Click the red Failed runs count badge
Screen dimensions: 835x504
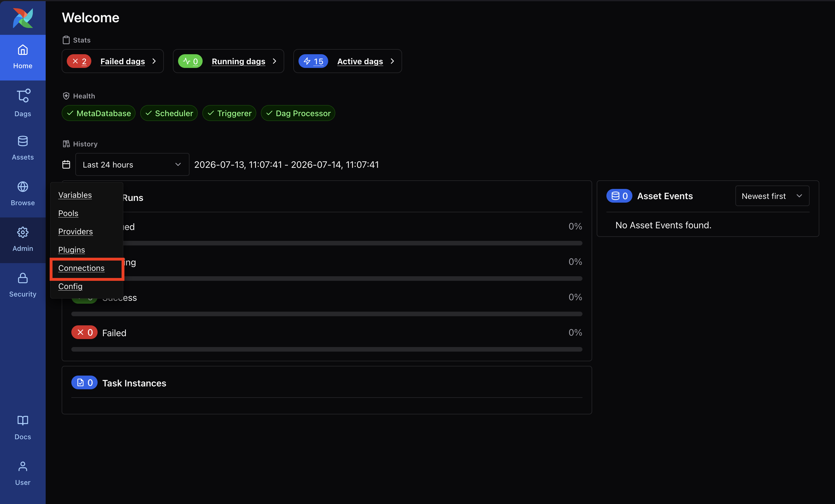84,332
